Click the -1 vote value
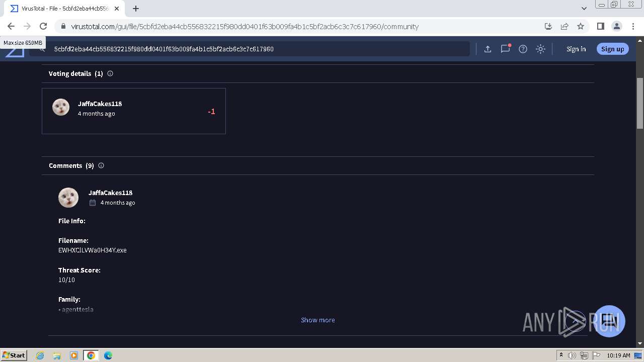644x362 pixels. click(x=211, y=112)
